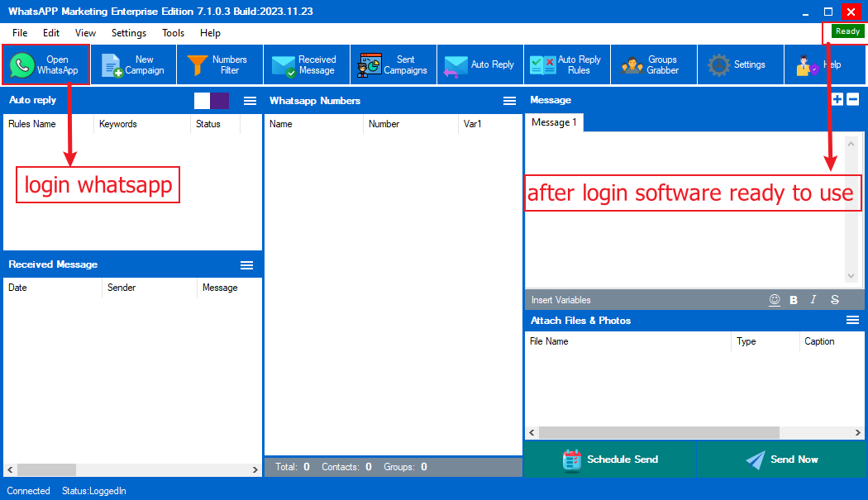The width and height of the screenshot is (868, 500).
Task: Toggle bold formatting for message text
Action: pyautogui.click(x=794, y=300)
